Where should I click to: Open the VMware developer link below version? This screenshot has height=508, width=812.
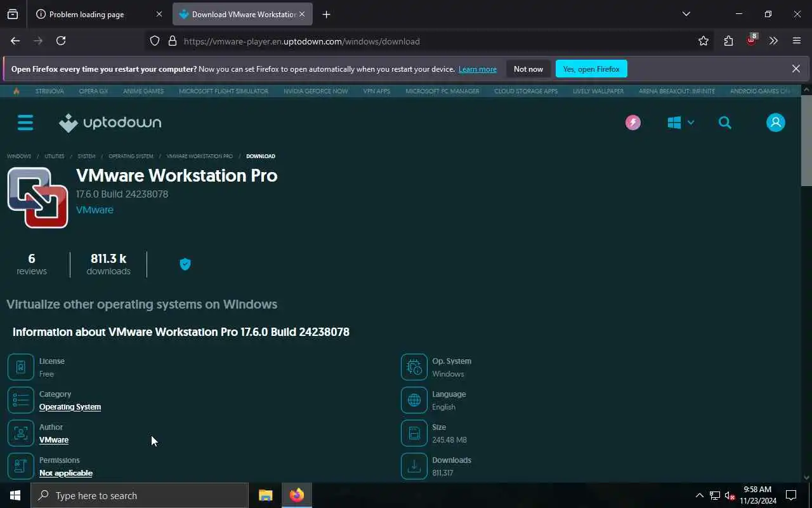95,210
